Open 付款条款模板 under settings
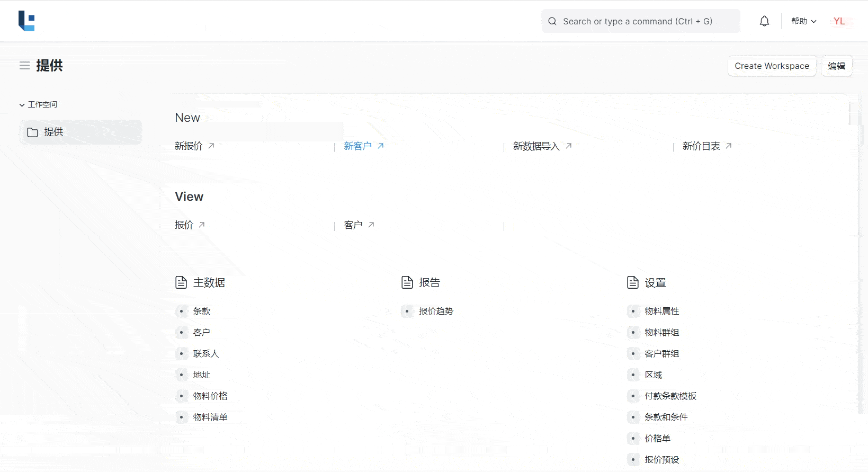 670,396
